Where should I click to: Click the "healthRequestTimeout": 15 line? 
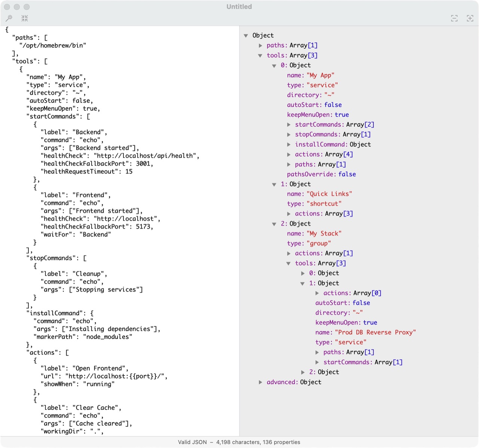(86, 171)
